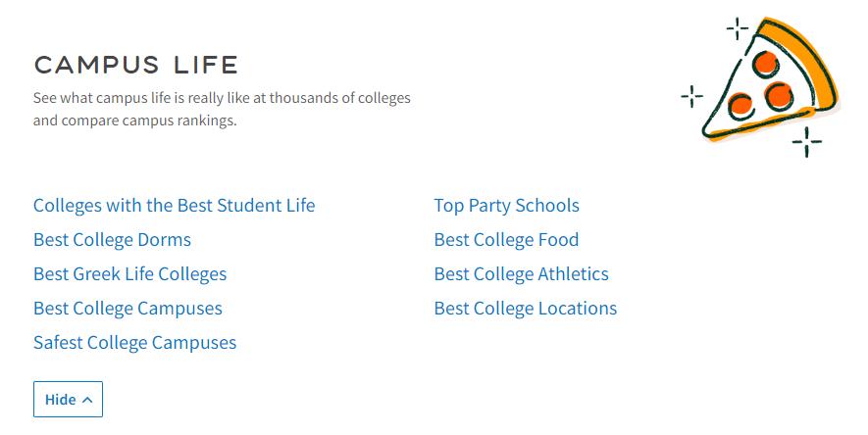Open the Best College Dorms ranking
This screenshot has width=868, height=435.
coord(112,240)
